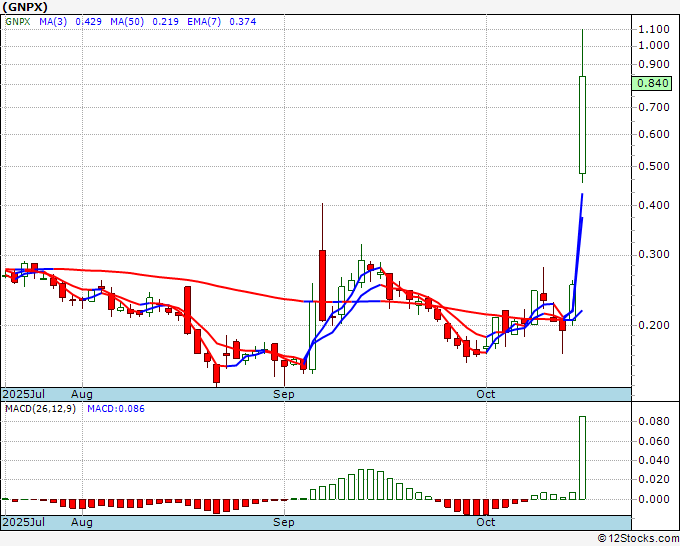Click the MA(3) legend label
Image resolution: width=680 pixels, height=546 pixels.
click(x=53, y=22)
